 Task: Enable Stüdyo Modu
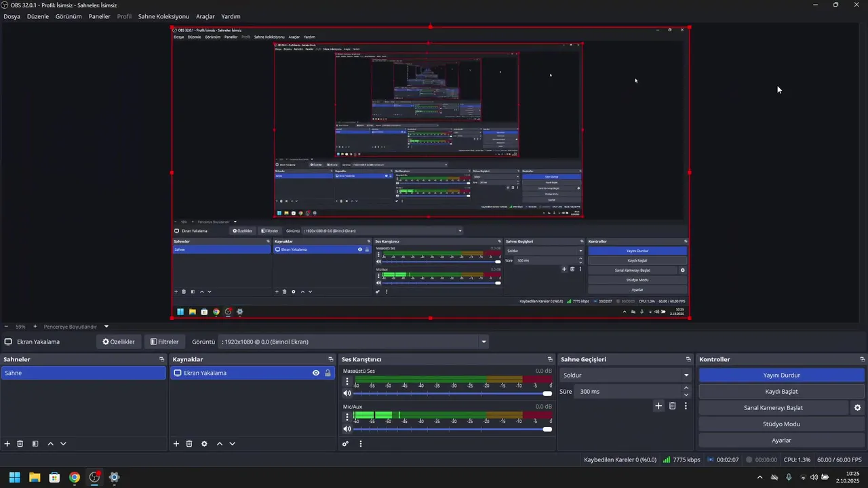click(782, 424)
